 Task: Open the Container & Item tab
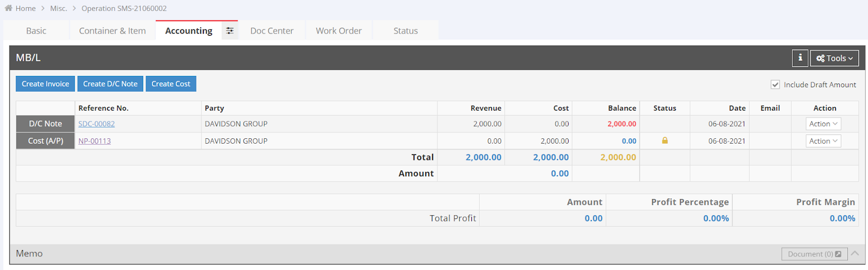pyautogui.click(x=112, y=31)
